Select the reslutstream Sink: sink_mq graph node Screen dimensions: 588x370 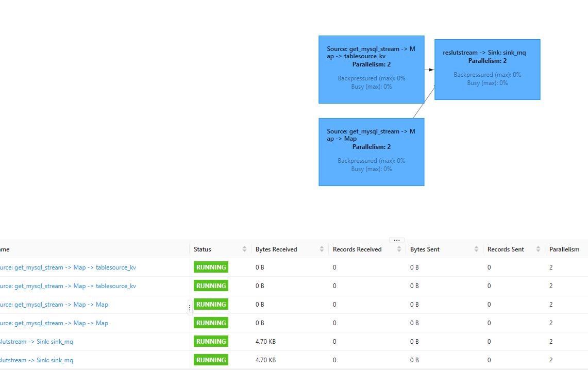tap(487, 70)
